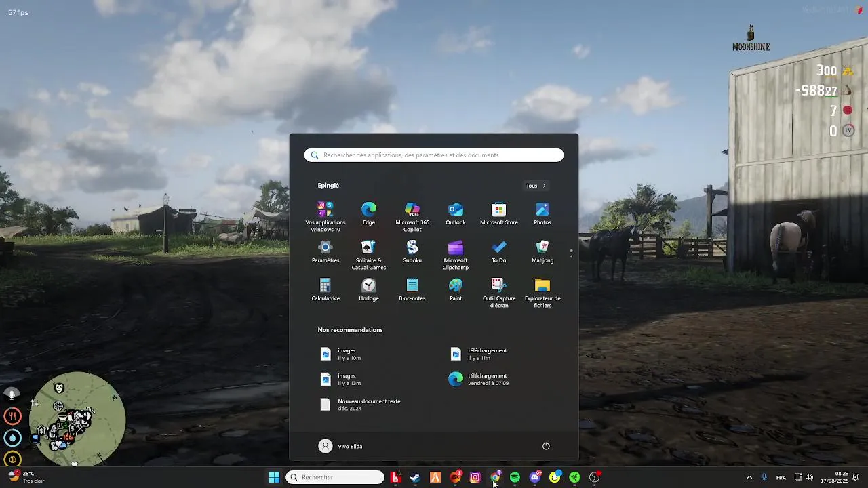Open Microsoft 365 Copilot

point(412,217)
